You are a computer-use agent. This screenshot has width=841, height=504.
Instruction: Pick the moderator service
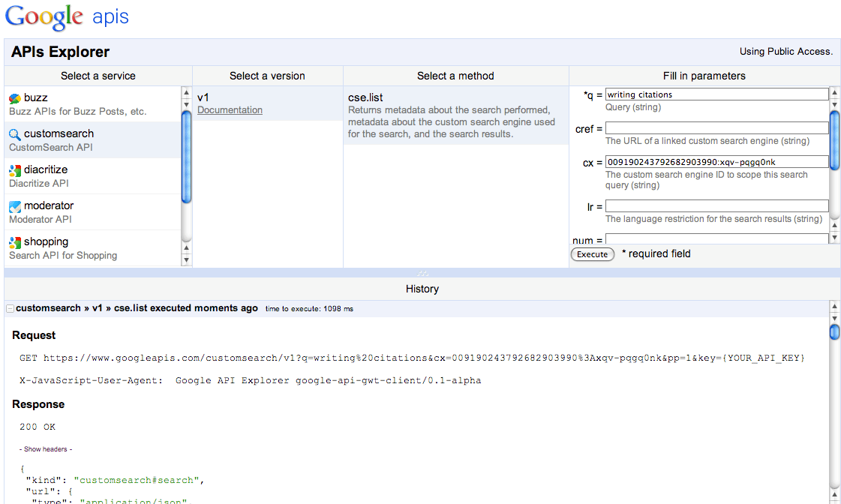[x=93, y=211]
